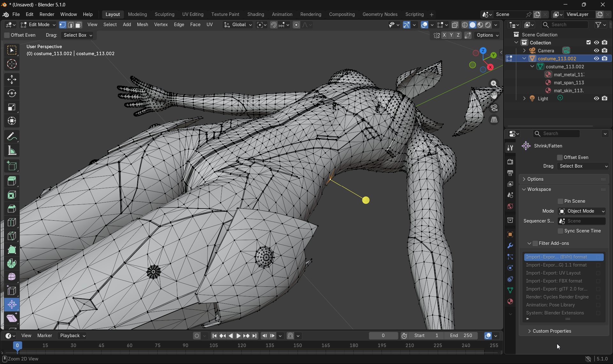This screenshot has height=364, width=613.
Task: Select the Move tool in toolbar
Action: click(12, 80)
